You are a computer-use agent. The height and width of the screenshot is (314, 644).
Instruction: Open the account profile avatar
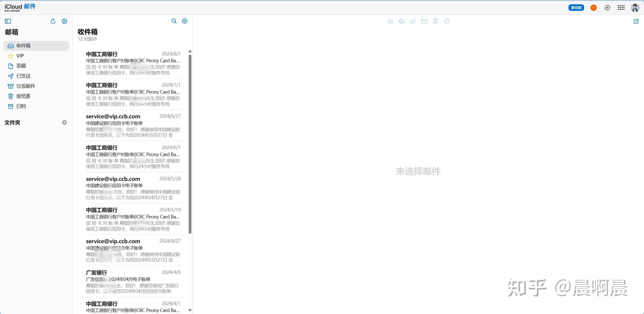point(635,8)
